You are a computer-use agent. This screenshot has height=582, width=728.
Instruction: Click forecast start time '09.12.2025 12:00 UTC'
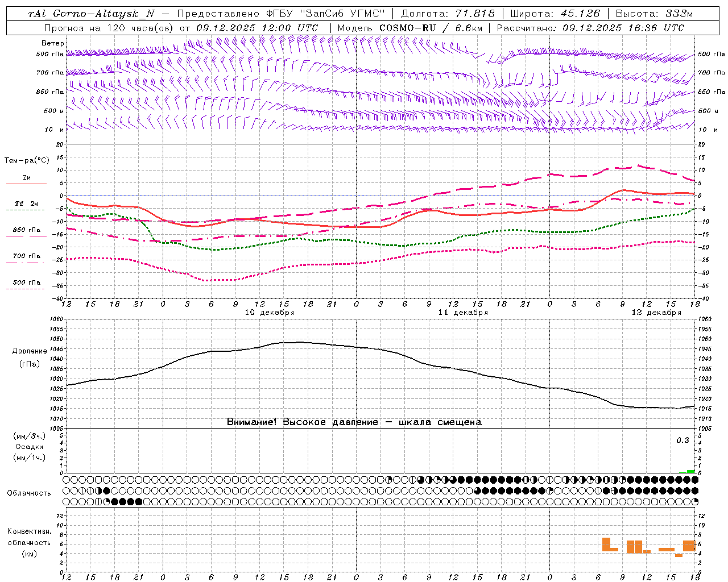[257, 28]
